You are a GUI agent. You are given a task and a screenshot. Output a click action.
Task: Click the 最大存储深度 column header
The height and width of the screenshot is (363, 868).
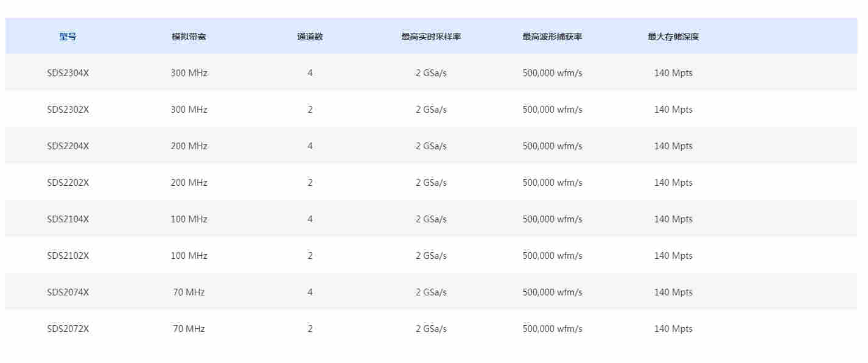click(x=673, y=37)
